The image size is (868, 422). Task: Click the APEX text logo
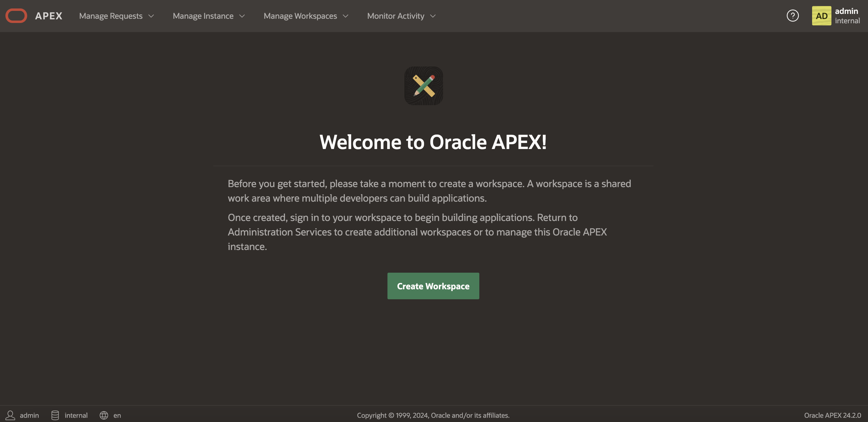(x=49, y=16)
